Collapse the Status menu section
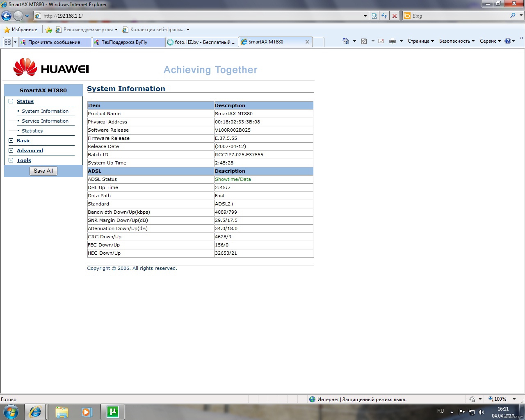 [x=11, y=101]
